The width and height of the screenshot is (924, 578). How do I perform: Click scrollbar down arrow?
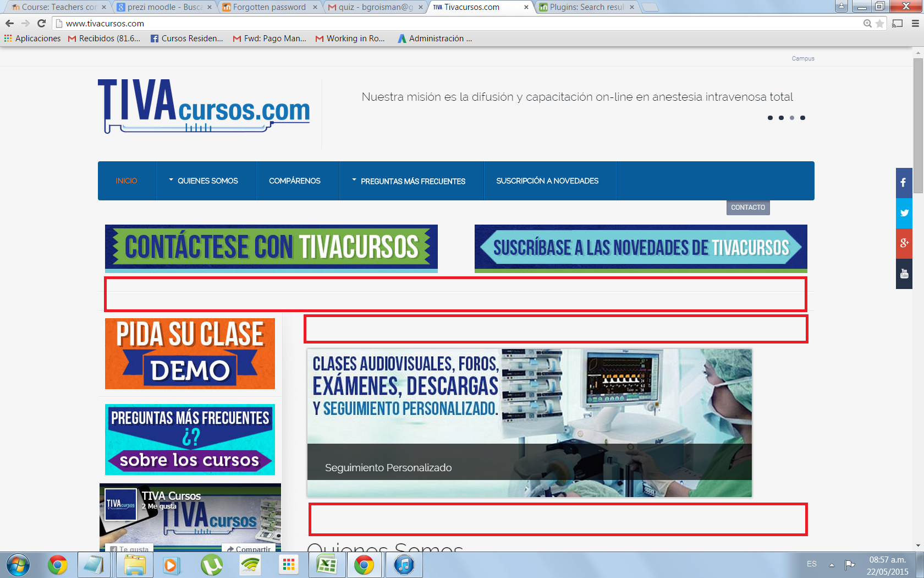[918, 546]
